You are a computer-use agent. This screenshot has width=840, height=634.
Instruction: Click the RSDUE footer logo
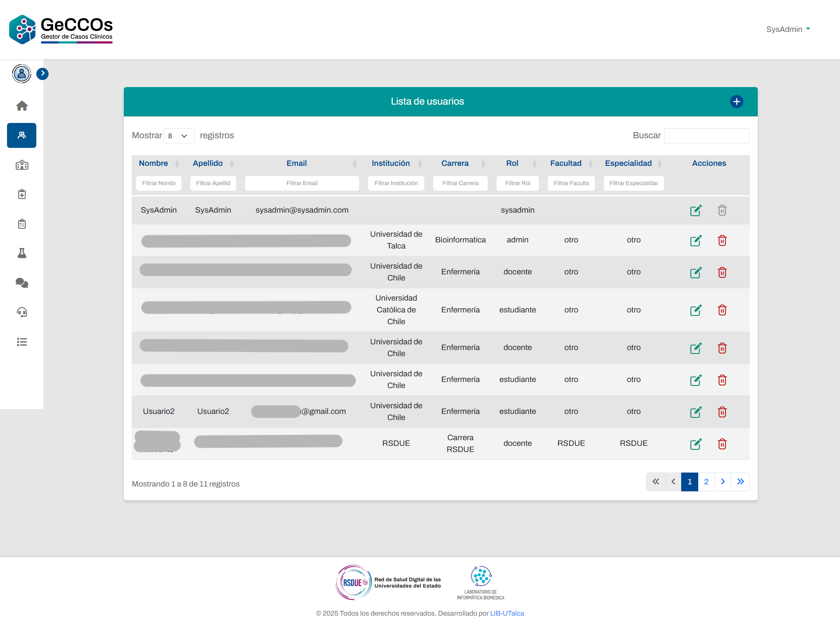388,582
